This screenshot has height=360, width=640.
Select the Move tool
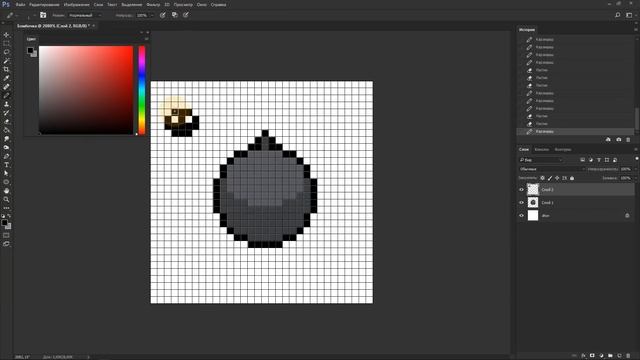click(6, 35)
